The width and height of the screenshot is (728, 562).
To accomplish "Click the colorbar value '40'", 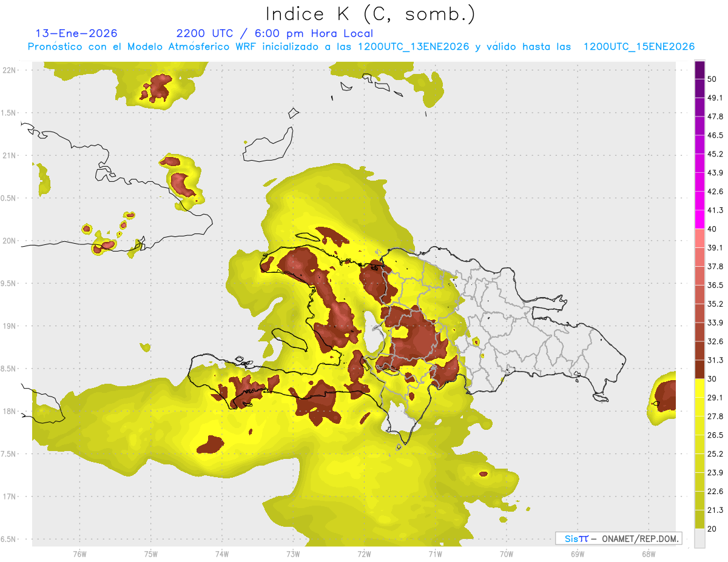I will tap(712, 229).
